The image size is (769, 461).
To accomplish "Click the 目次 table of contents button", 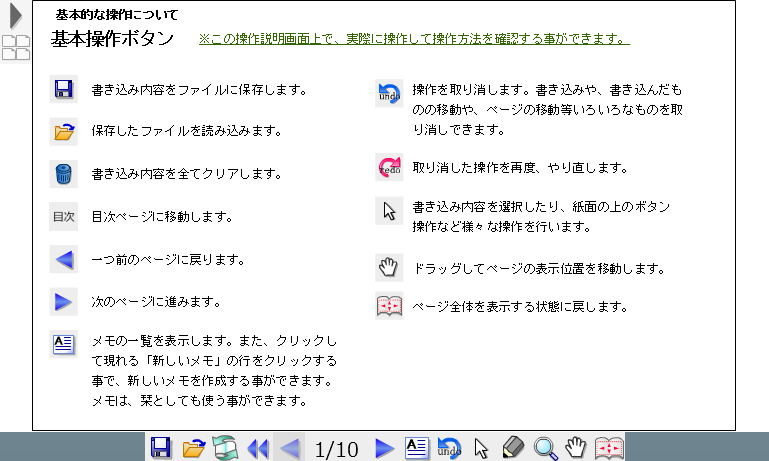I will click(63, 216).
